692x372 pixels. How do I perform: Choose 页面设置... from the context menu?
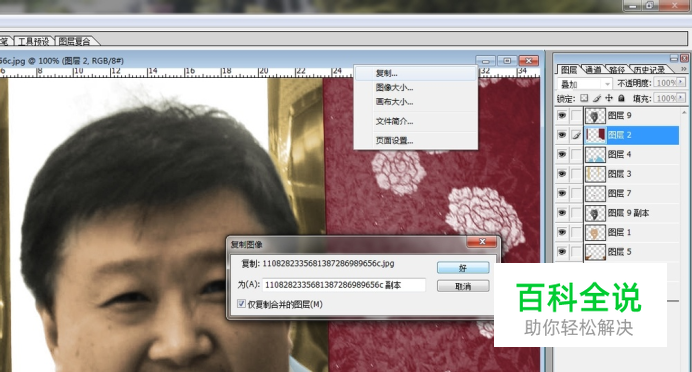pos(416,141)
